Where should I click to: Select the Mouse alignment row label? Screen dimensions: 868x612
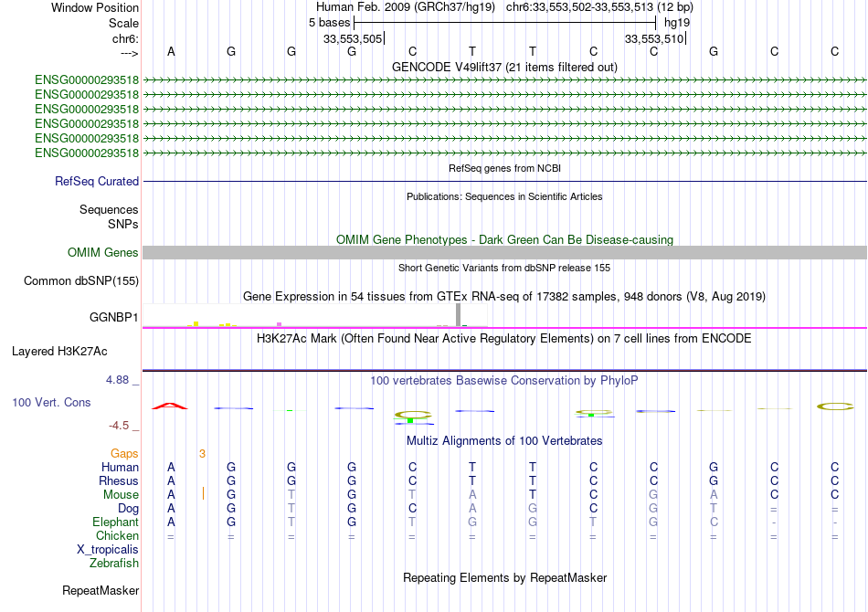tap(121, 495)
